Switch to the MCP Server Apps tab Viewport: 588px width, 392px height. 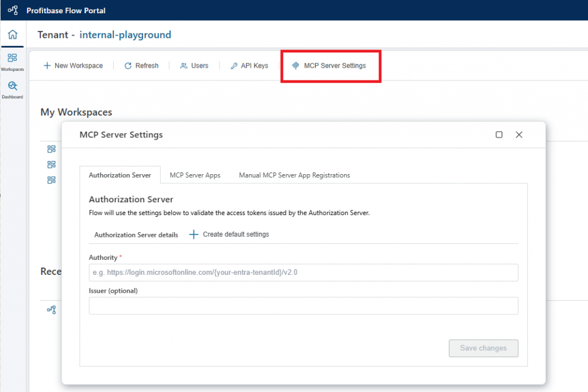click(x=195, y=175)
